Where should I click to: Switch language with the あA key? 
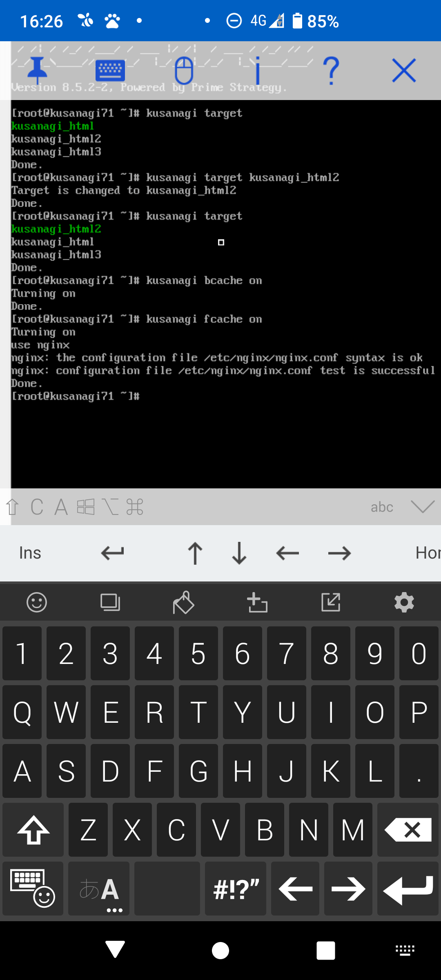tap(99, 889)
